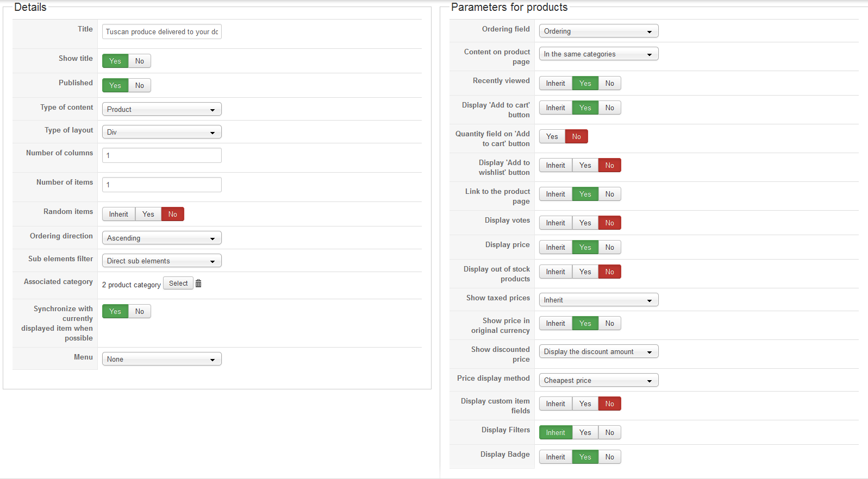The height and width of the screenshot is (479, 868).
Task: Enable Quantity field on Add to cart
Action: click(552, 136)
